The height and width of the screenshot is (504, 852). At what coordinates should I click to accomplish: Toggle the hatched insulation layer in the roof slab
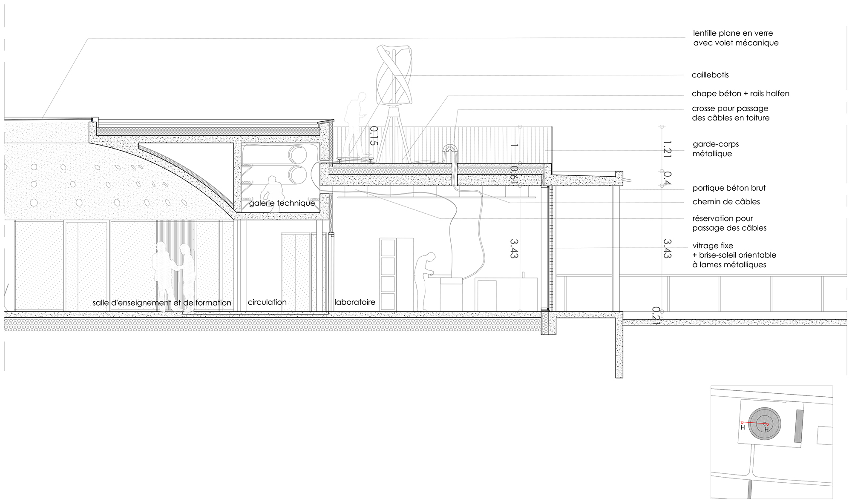(405, 170)
